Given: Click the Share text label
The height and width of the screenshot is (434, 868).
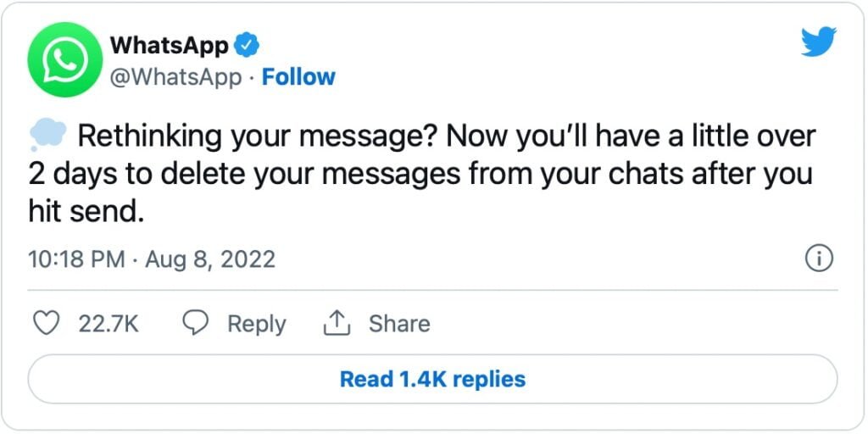Looking at the screenshot, I should (x=398, y=324).
